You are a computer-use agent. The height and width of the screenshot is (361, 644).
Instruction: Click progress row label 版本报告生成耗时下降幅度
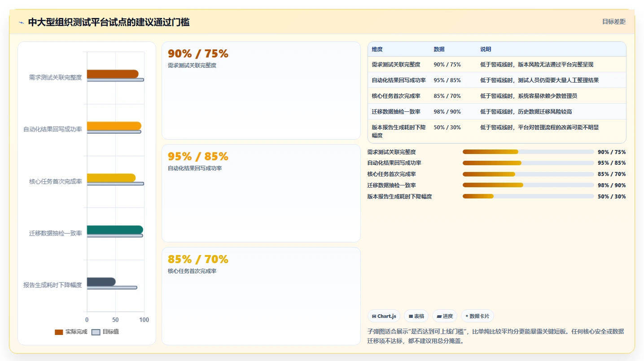tap(400, 196)
